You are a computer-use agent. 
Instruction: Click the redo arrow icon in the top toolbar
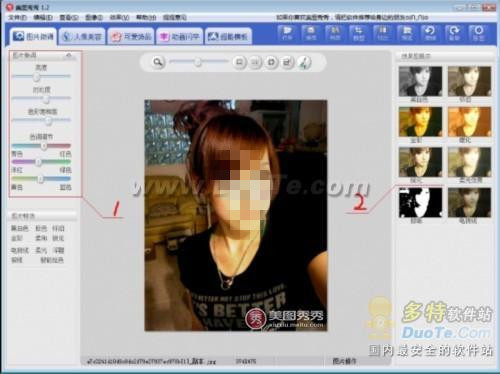[454, 34]
